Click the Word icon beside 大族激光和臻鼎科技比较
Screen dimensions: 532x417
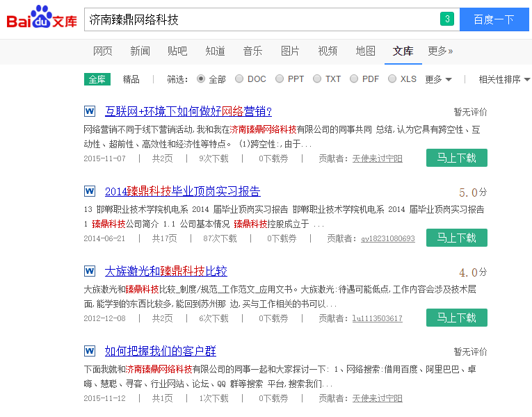tap(90, 271)
